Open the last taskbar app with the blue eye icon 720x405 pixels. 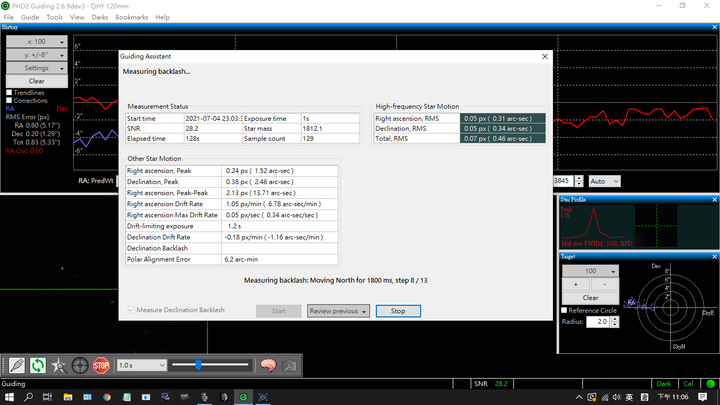[x=263, y=397]
